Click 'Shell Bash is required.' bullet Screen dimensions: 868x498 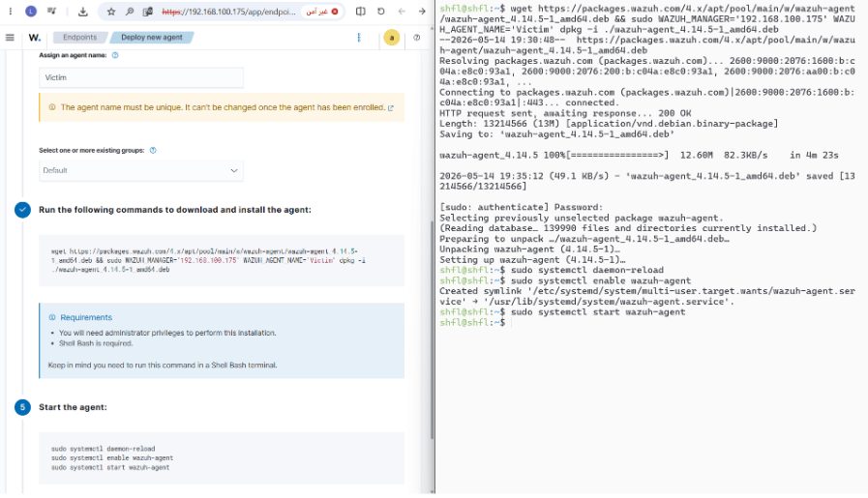click(x=95, y=343)
